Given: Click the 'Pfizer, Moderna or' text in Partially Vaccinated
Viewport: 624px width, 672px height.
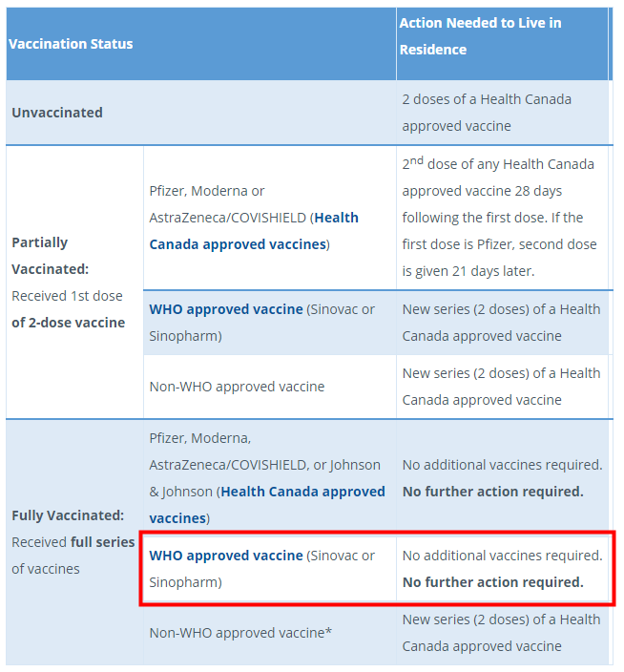Looking at the screenshot, I should (x=207, y=191).
